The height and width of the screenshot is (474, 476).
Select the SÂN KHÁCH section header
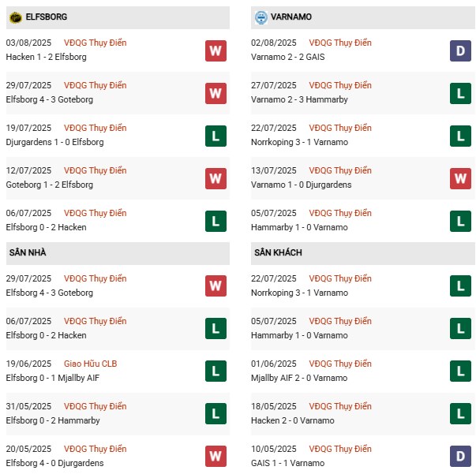point(278,252)
